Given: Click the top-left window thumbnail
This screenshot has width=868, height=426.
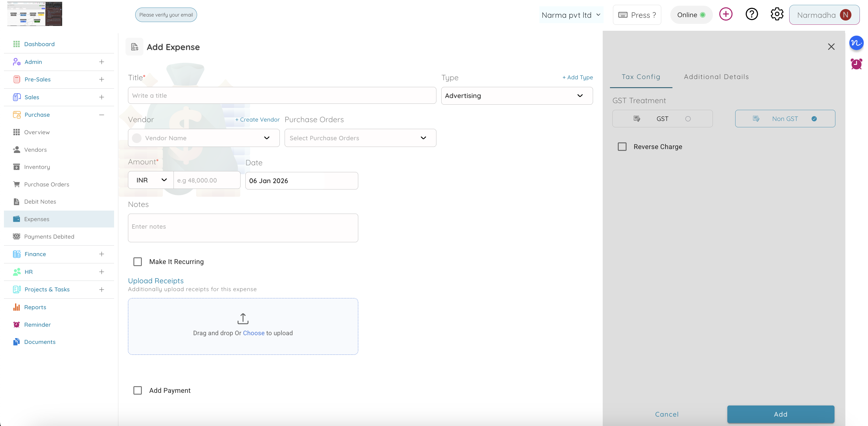Looking at the screenshot, I should [35, 14].
